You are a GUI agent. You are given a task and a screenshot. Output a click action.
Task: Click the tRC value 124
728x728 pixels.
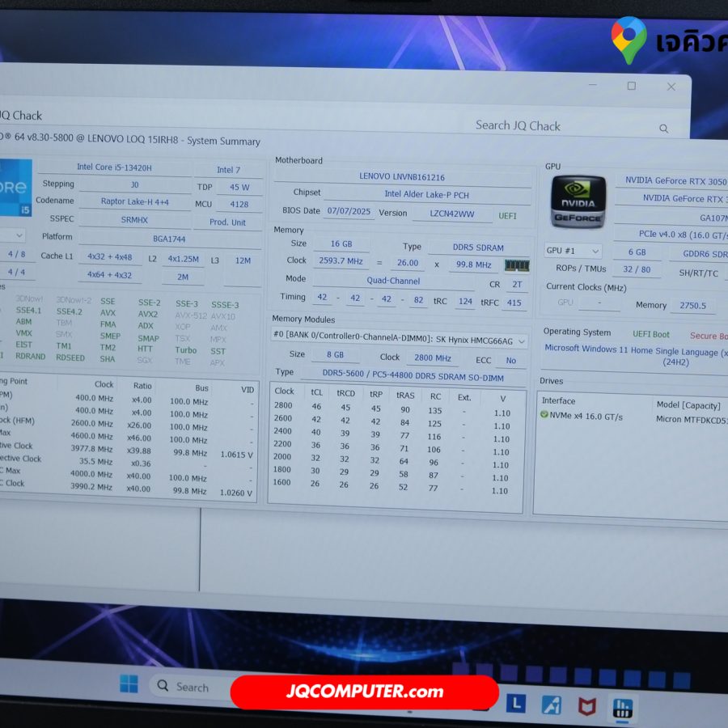click(465, 302)
